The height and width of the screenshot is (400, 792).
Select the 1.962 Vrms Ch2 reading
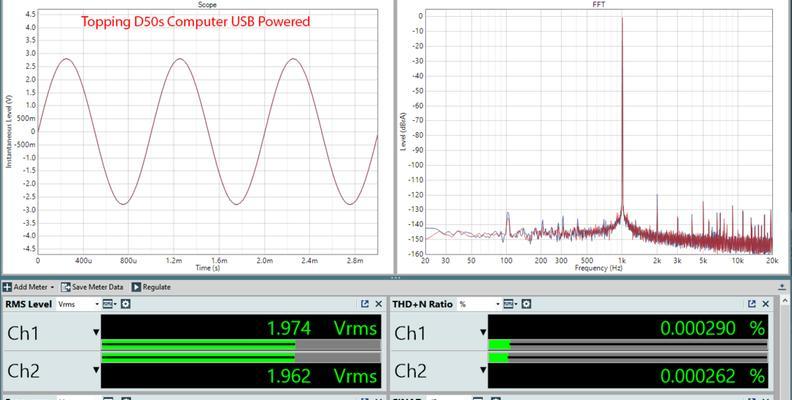coord(322,376)
